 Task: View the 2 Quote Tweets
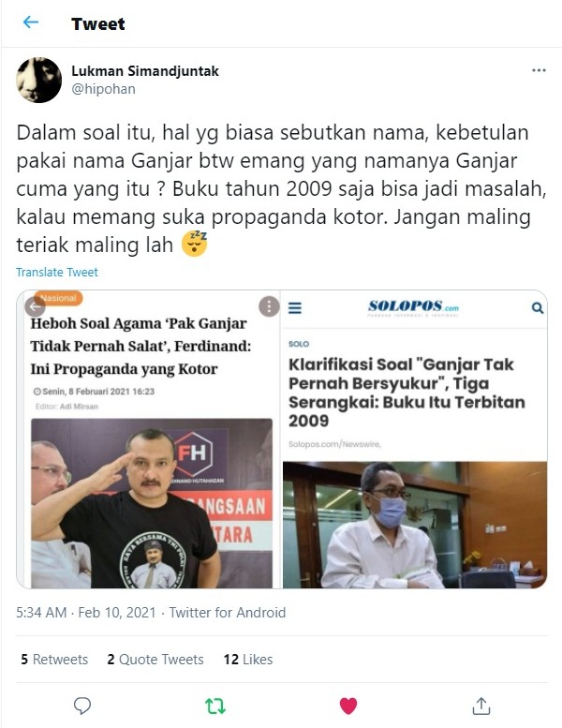pos(155,660)
